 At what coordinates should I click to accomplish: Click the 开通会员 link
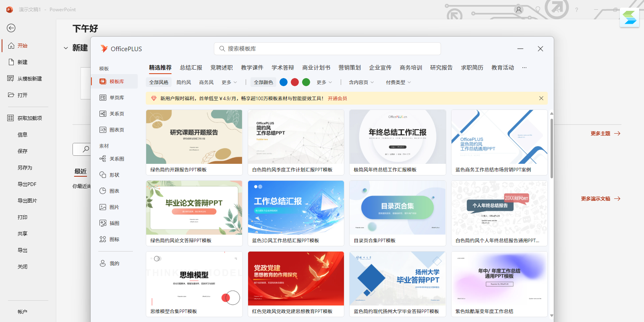point(337,98)
